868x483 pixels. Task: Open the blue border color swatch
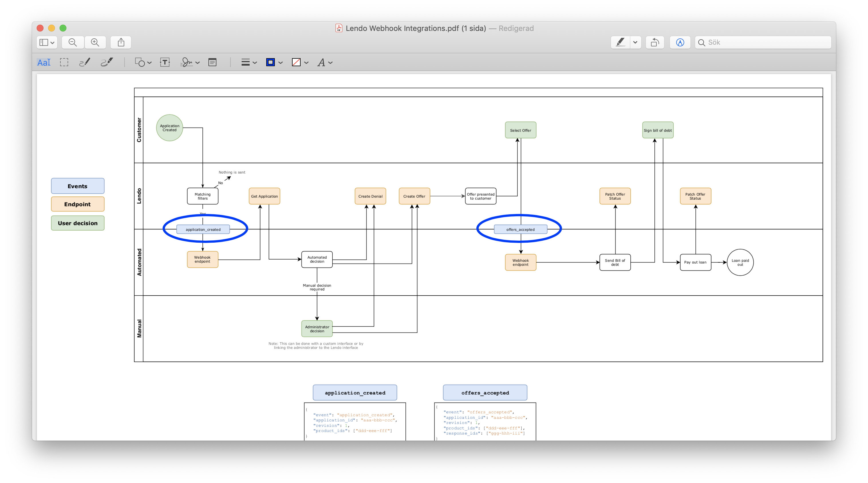[271, 62]
